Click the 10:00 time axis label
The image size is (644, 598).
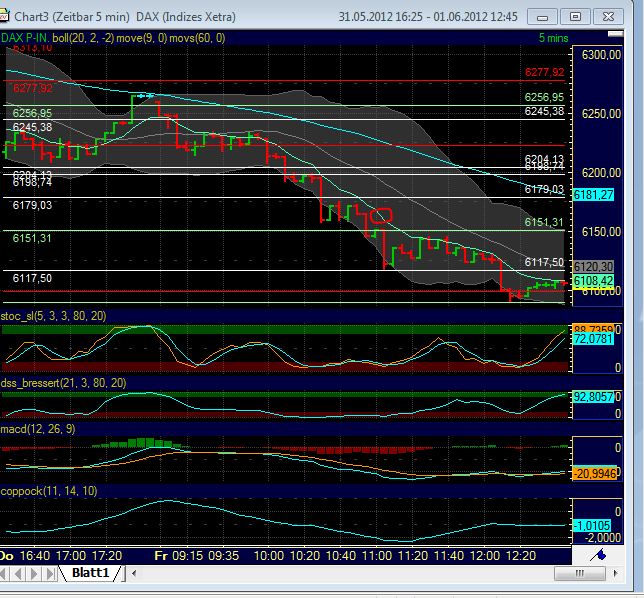tap(269, 556)
